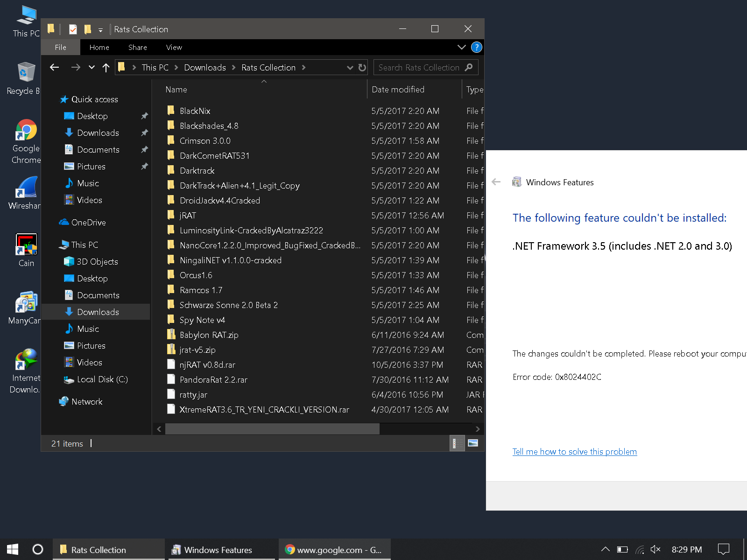Click the right scroll arrow of file list
Viewport: 747px width, 560px height.
478,429
